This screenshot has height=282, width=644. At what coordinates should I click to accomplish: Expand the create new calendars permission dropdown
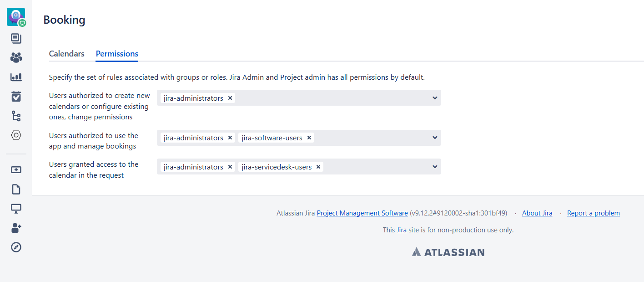(x=435, y=98)
